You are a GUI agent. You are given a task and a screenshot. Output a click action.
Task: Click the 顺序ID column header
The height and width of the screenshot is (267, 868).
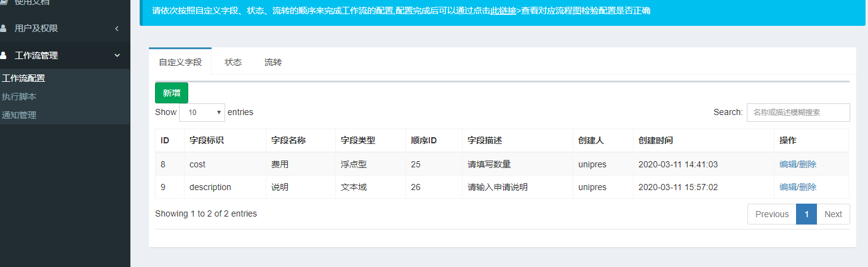(x=434, y=141)
